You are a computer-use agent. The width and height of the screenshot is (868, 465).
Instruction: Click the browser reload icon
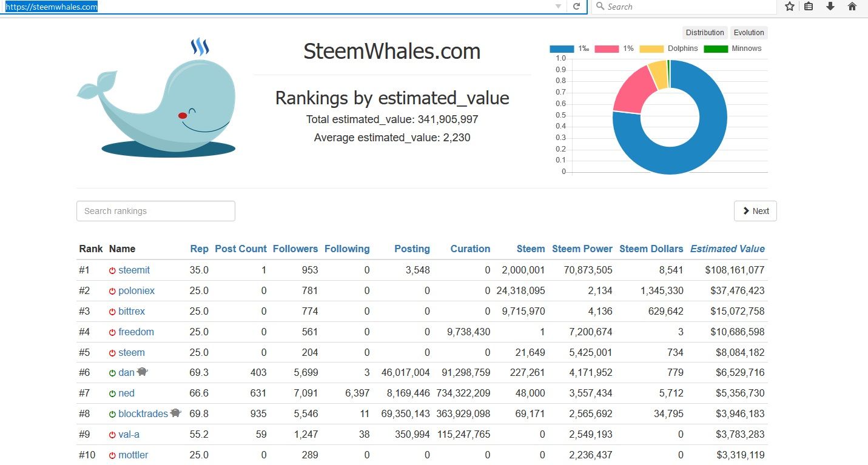(576, 7)
